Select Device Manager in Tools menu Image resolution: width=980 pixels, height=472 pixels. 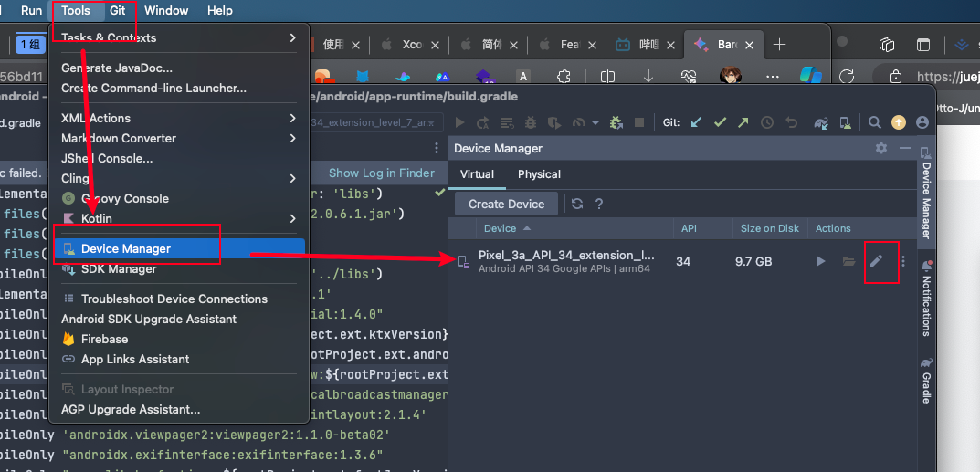126,248
